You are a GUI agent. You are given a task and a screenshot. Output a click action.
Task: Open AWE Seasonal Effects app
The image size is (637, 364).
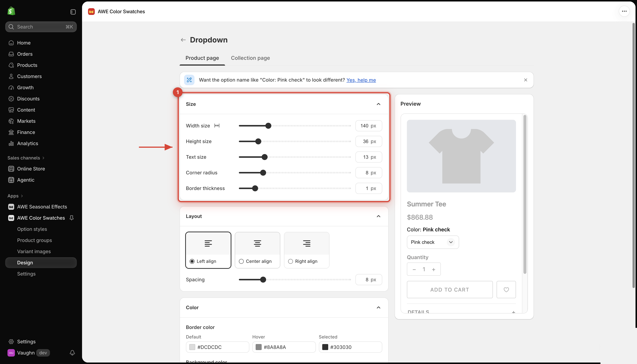point(41,207)
